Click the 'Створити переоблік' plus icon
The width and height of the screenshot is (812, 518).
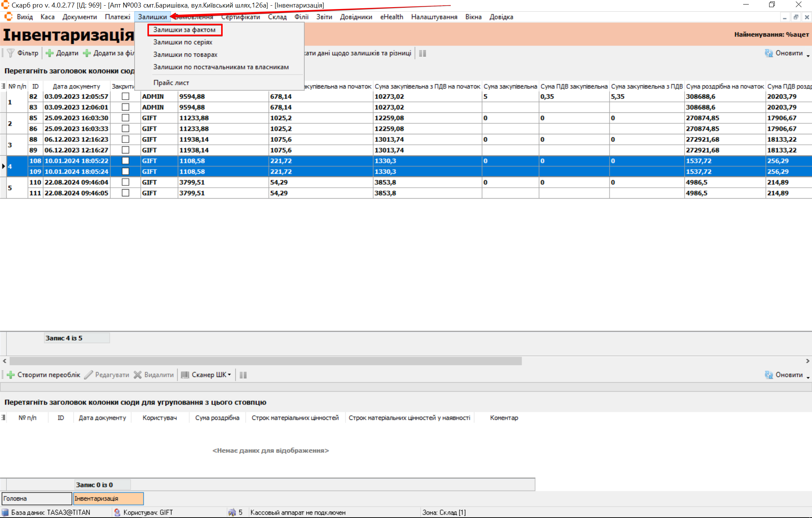coord(11,375)
